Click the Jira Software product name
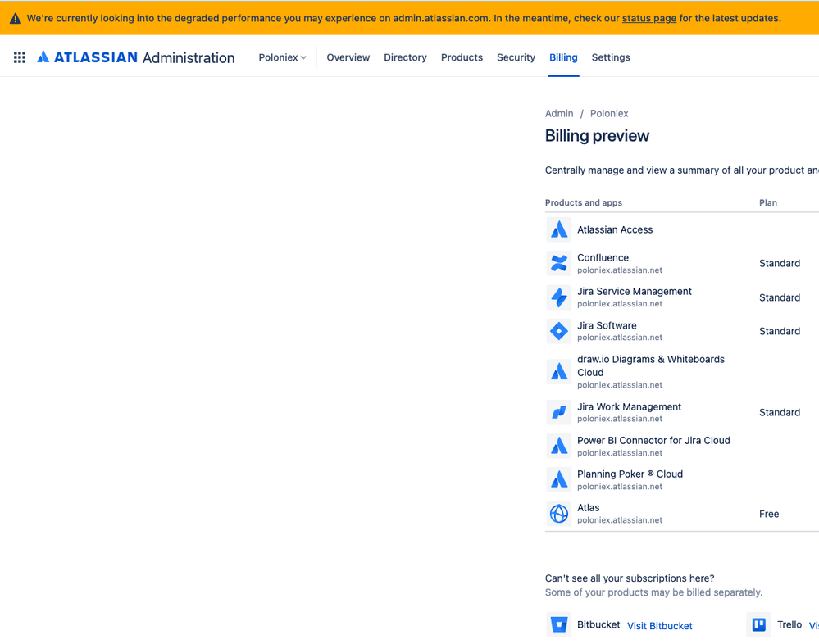This screenshot has height=644, width=819. [x=607, y=325]
